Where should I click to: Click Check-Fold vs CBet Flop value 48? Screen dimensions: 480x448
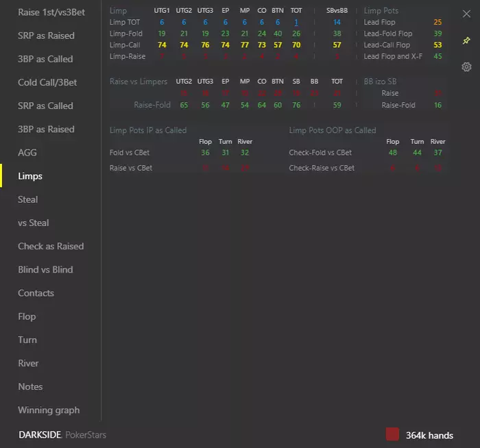point(393,153)
